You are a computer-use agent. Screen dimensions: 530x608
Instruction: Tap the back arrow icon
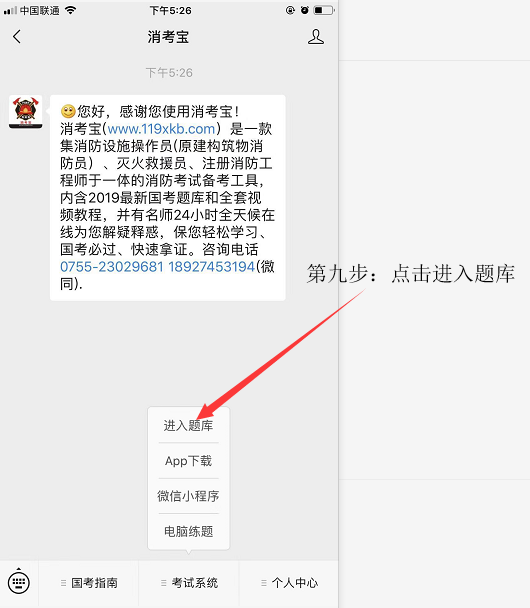click(17, 37)
